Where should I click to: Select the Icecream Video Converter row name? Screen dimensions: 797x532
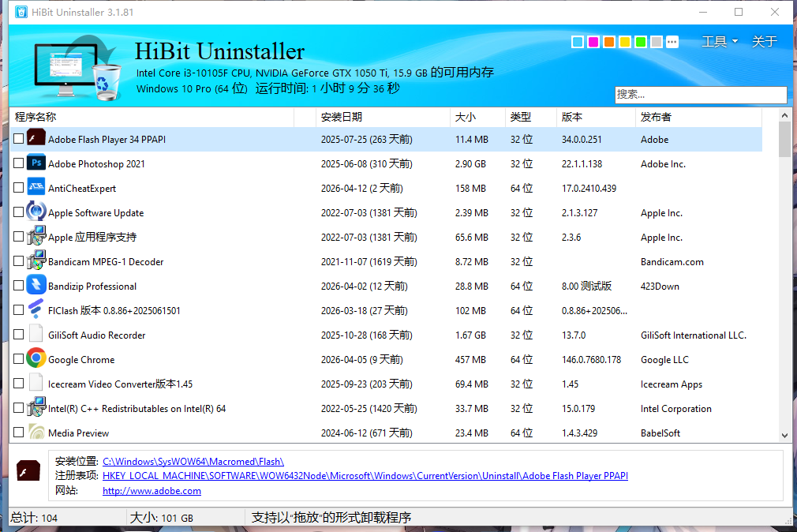[x=121, y=384]
